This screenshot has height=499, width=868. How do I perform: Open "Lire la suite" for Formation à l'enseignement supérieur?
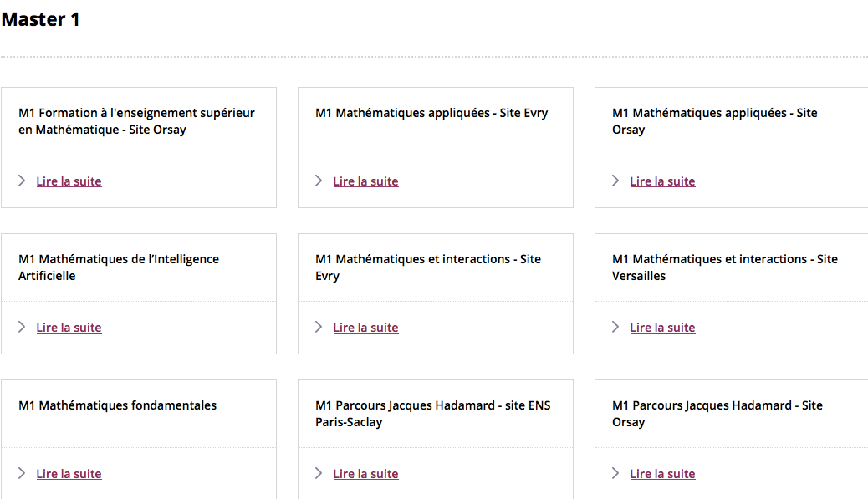click(x=69, y=181)
